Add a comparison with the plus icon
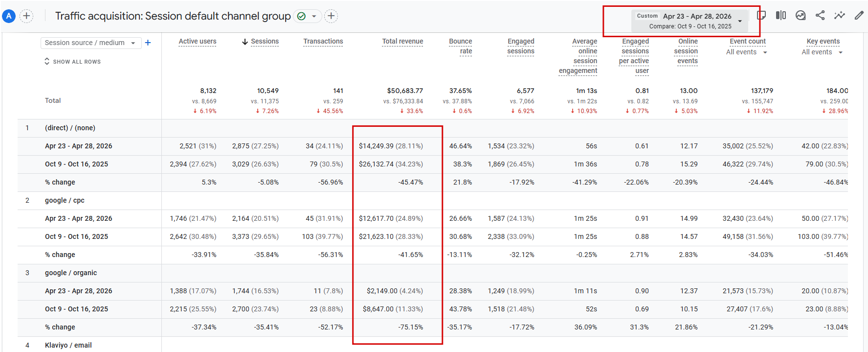868x352 pixels. (x=26, y=16)
